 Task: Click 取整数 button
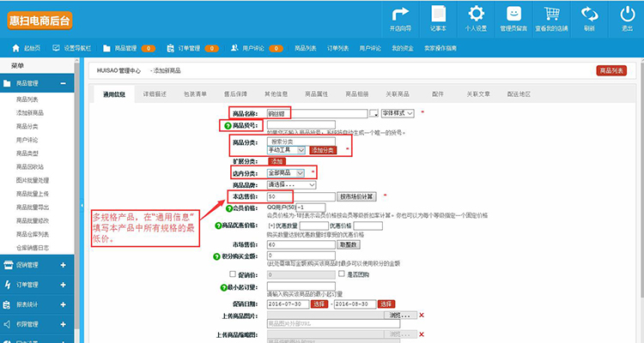point(349,244)
